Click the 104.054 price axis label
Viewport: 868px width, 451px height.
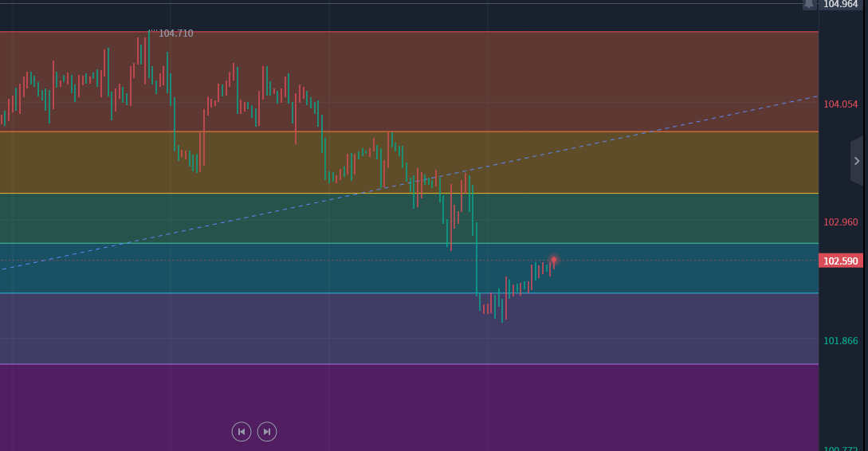click(840, 104)
